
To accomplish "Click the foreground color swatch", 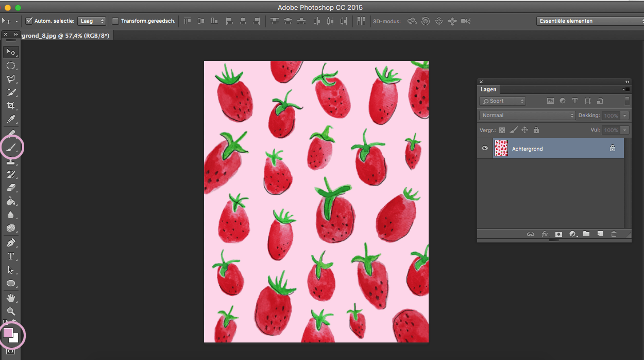I will [x=9, y=333].
